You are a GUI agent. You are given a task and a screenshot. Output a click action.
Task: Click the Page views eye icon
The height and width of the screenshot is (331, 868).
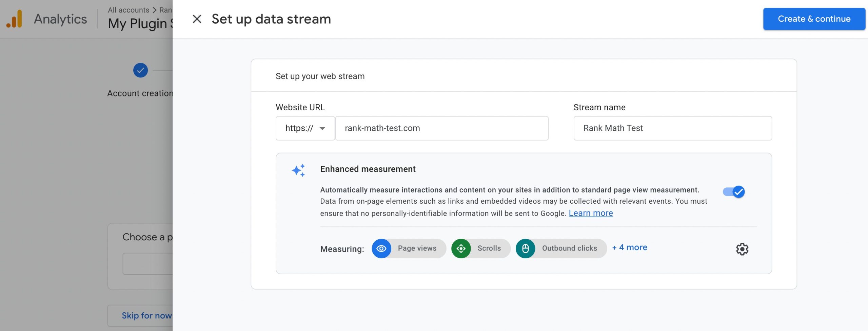click(x=381, y=249)
